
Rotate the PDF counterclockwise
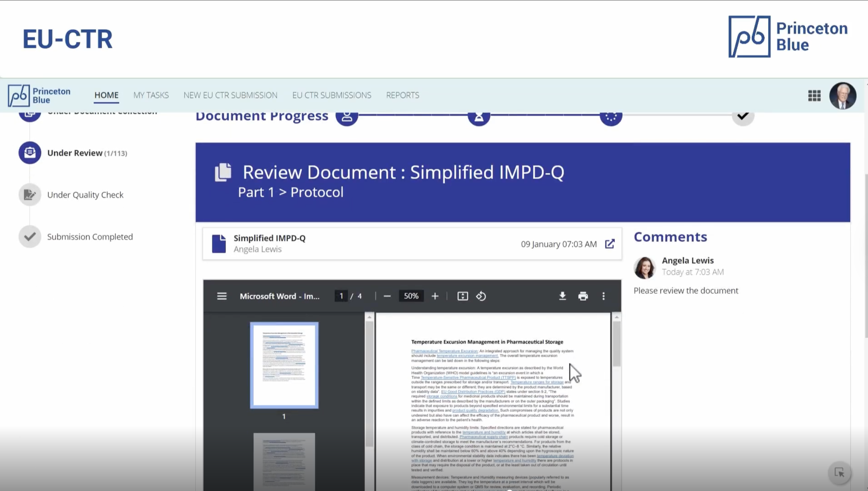click(481, 296)
